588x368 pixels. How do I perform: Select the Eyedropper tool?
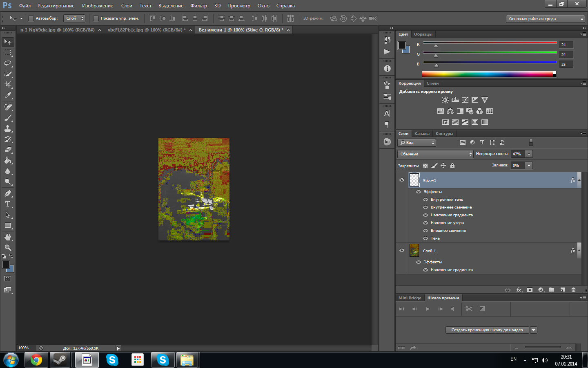pyautogui.click(x=8, y=95)
